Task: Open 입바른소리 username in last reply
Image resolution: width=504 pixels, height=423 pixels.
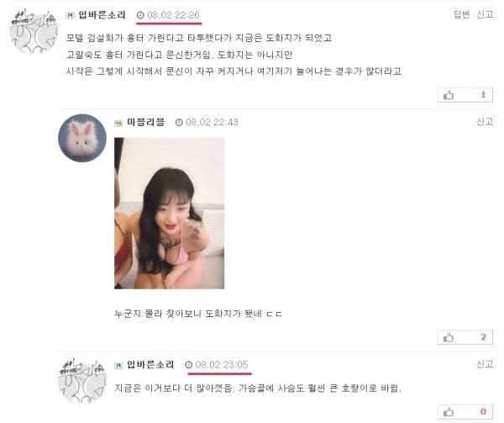Action: click(150, 365)
